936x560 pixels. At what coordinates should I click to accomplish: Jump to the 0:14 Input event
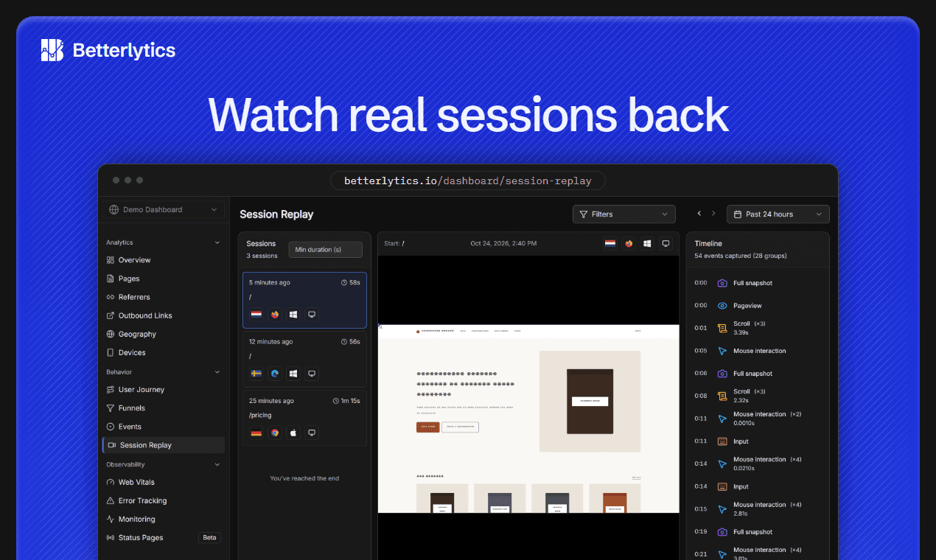[758, 486]
